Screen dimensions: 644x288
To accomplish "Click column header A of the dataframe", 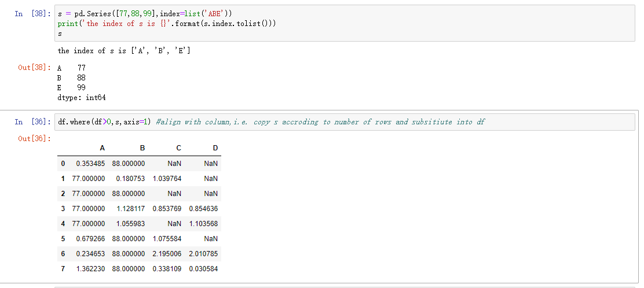I will [x=103, y=148].
